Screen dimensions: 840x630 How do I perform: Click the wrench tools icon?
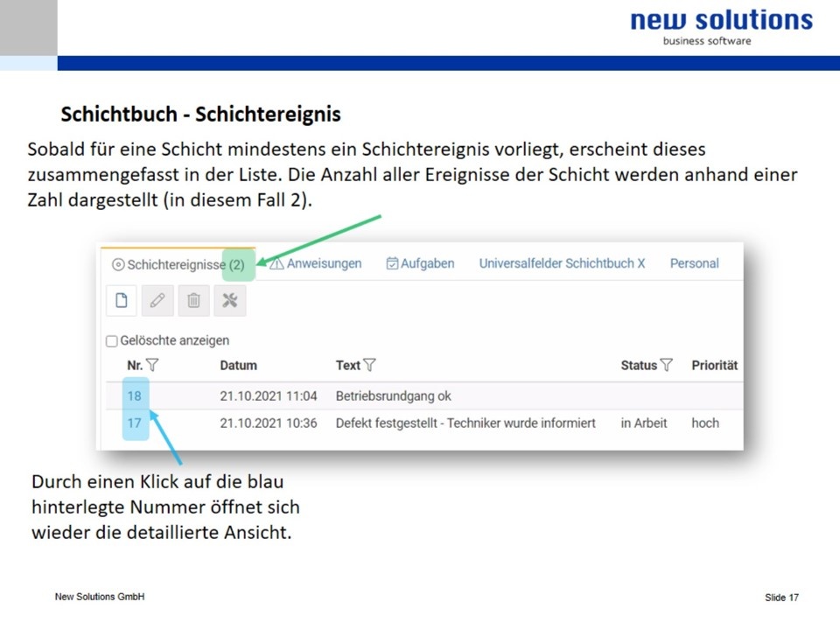(230, 301)
